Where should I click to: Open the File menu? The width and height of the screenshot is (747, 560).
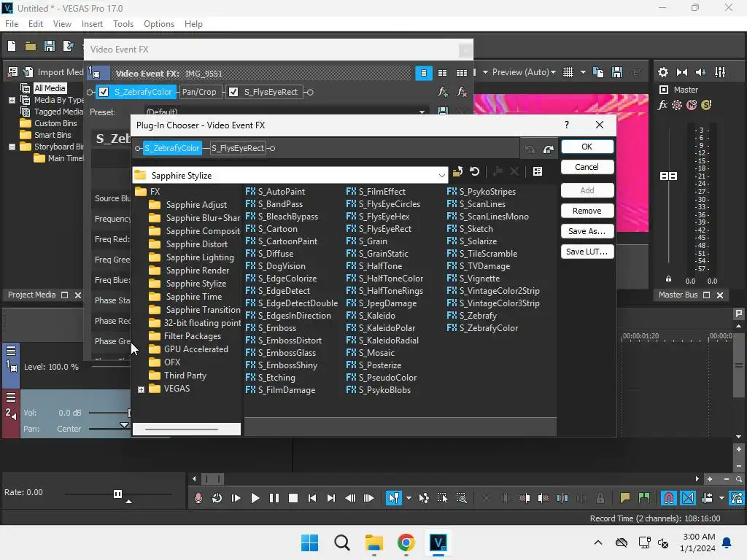click(12, 24)
